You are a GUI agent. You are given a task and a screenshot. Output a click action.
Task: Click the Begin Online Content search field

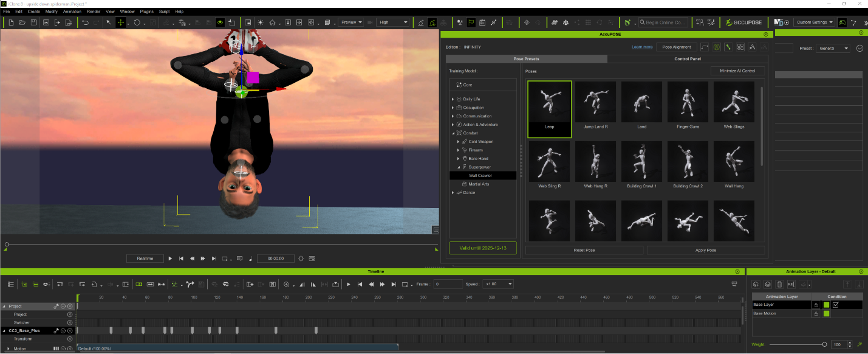point(662,23)
